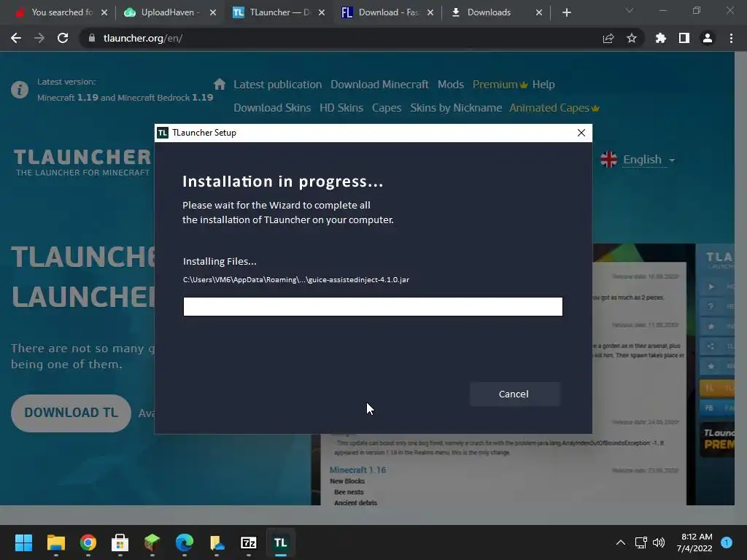Go forward in browser history

39,38
